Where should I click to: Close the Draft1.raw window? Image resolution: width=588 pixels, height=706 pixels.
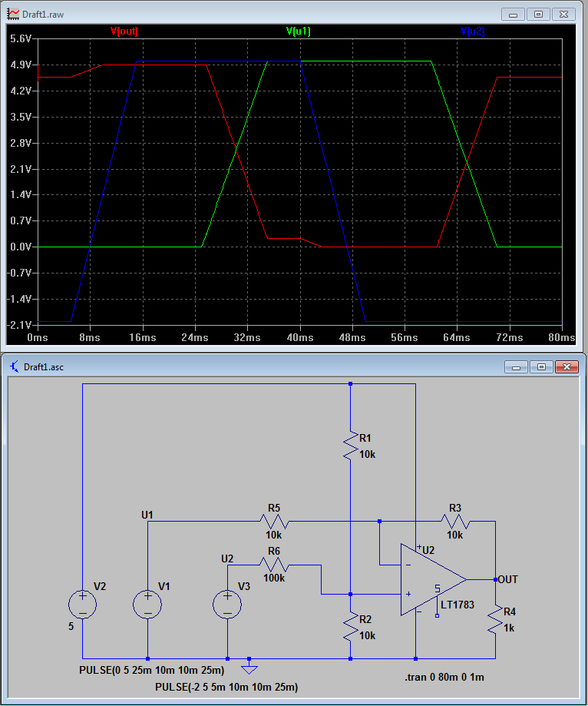tap(563, 15)
